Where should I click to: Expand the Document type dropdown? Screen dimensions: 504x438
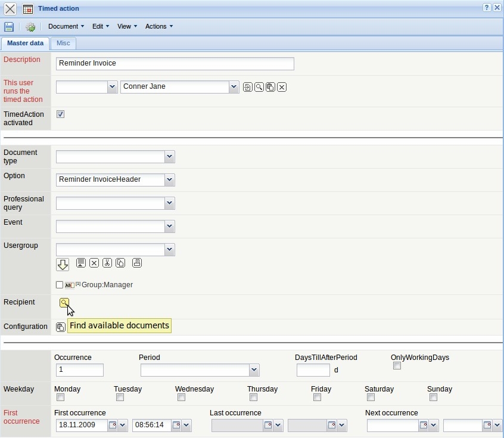click(169, 157)
